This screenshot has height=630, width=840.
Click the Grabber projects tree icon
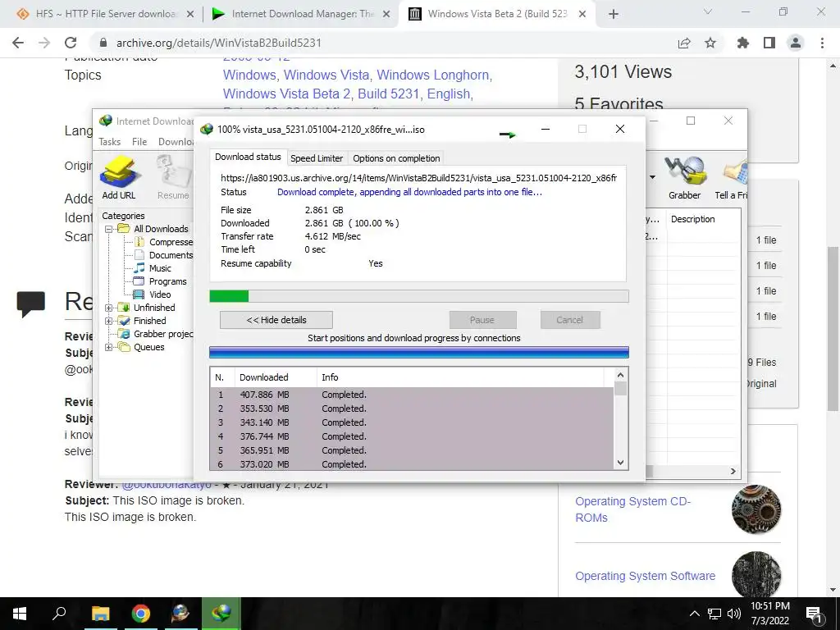(125, 334)
